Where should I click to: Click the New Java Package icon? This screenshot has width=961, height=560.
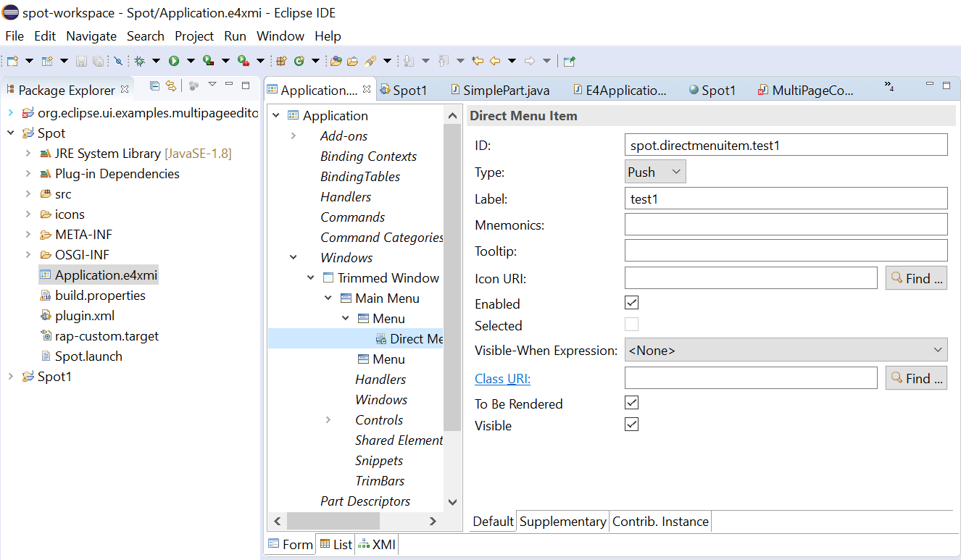pos(281,61)
